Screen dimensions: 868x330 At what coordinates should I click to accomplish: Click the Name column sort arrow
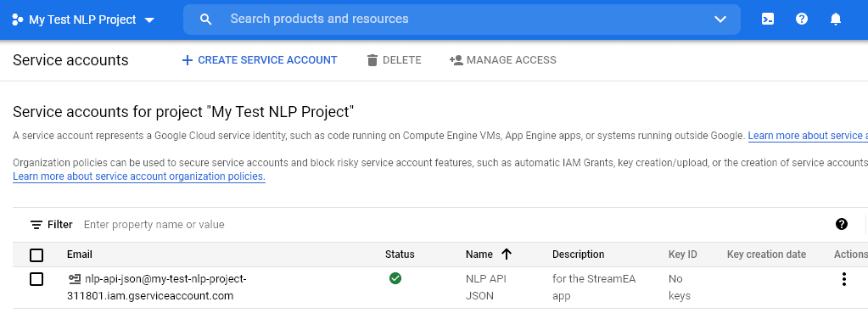(x=506, y=254)
